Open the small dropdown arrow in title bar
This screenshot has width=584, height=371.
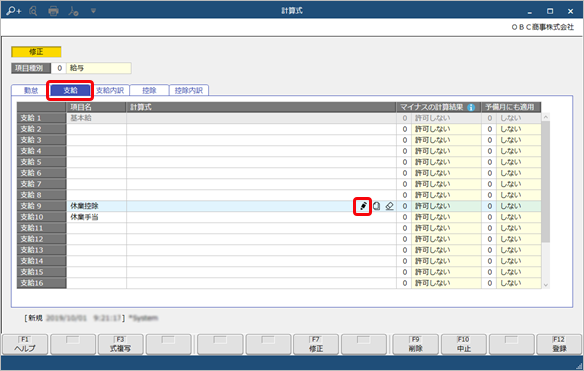click(93, 11)
